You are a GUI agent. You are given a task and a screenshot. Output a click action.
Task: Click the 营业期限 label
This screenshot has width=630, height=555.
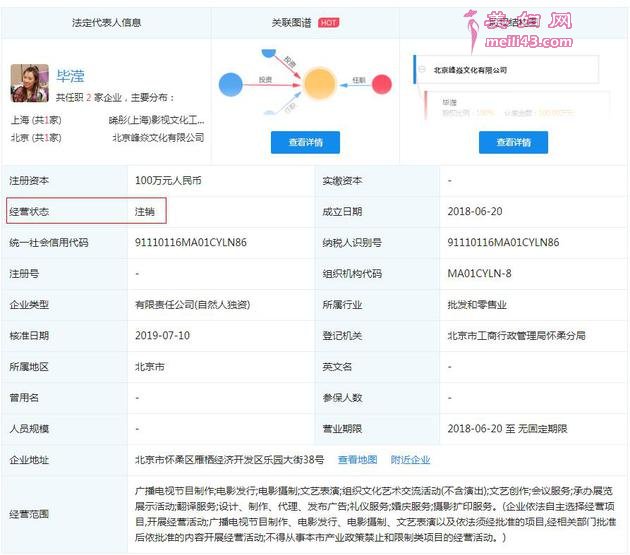[342, 429]
